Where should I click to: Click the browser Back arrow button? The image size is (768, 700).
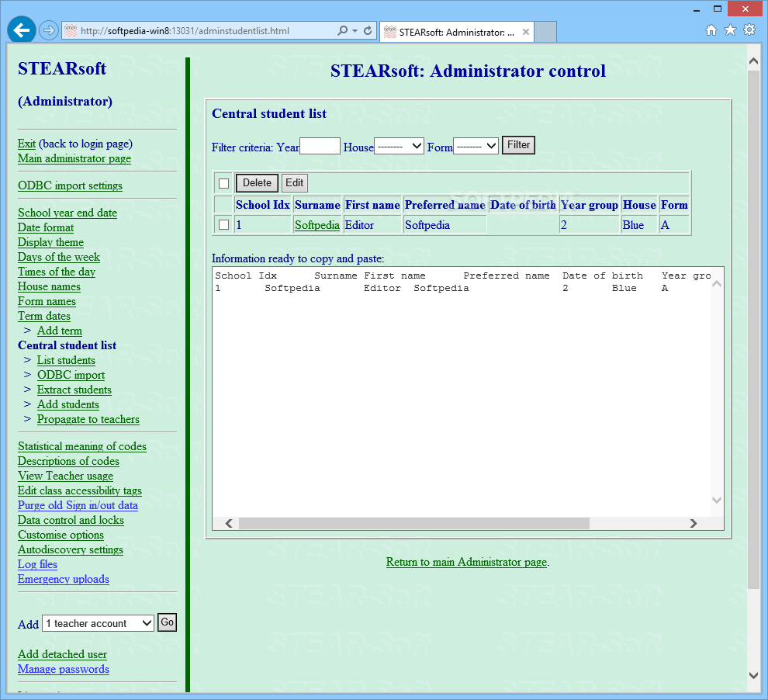(x=22, y=30)
